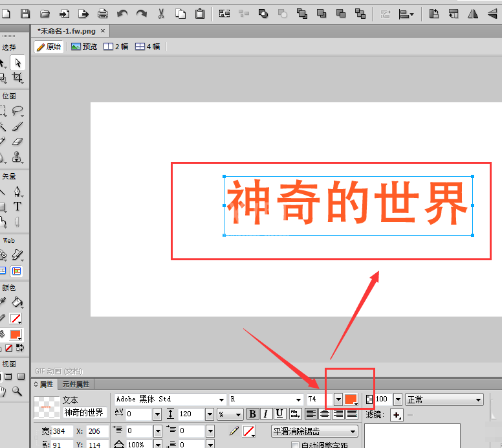Open the 平滑消除锯齿 anti-alias dropdown
The width and height of the screenshot is (502, 448).
click(314, 432)
